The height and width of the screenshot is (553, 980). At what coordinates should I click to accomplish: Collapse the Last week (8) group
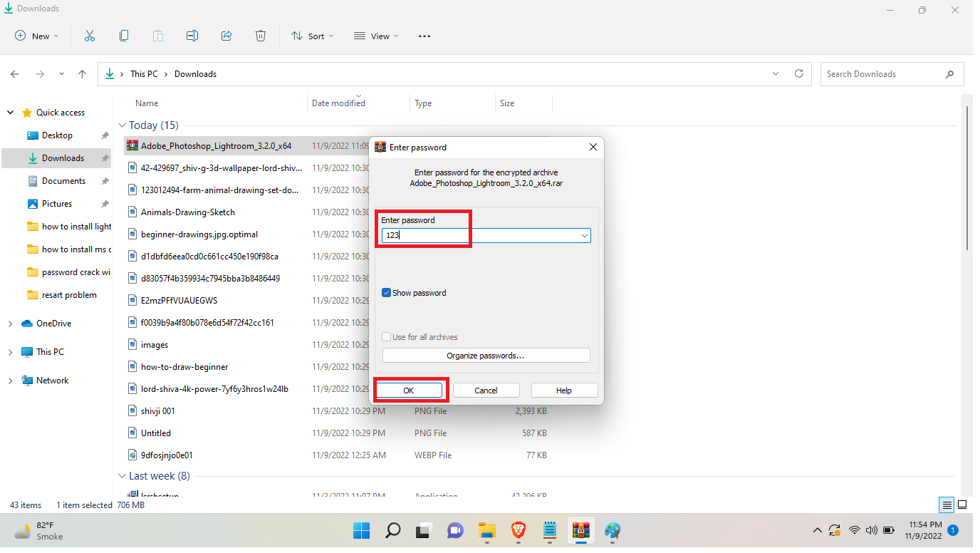[122, 476]
